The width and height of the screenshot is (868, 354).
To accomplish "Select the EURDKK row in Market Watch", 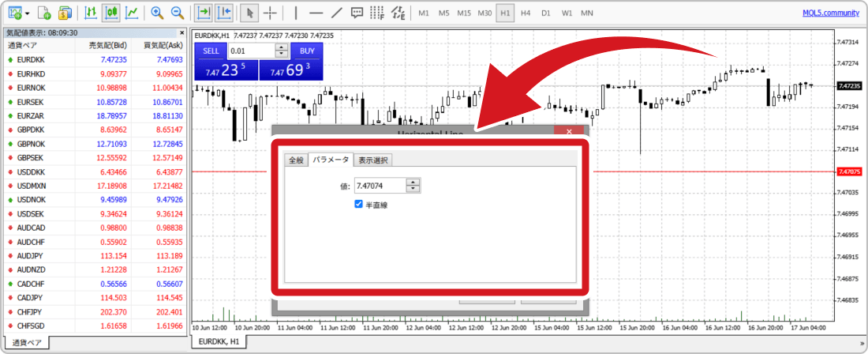I will pyautogui.click(x=95, y=59).
